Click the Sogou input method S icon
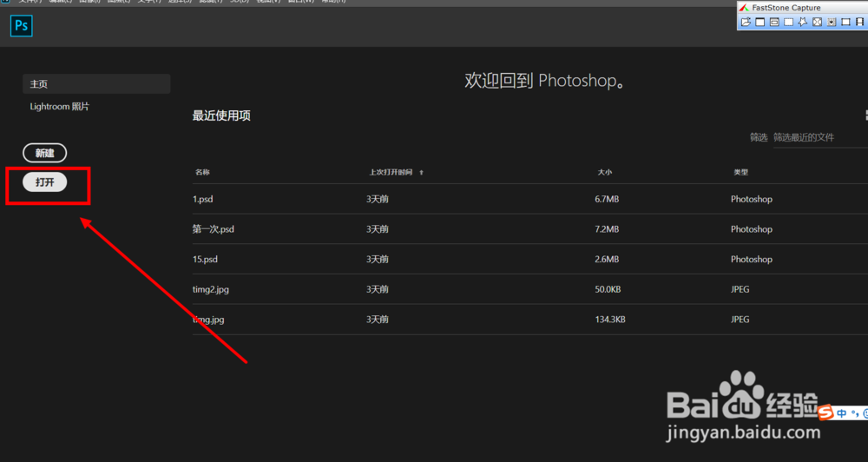Screen dimensions: 868x462 (825, 412)
